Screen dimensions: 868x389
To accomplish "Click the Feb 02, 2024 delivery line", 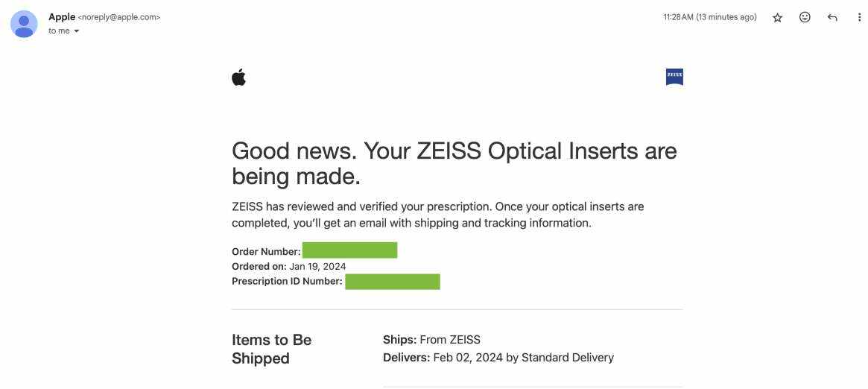I will (498, 358).
